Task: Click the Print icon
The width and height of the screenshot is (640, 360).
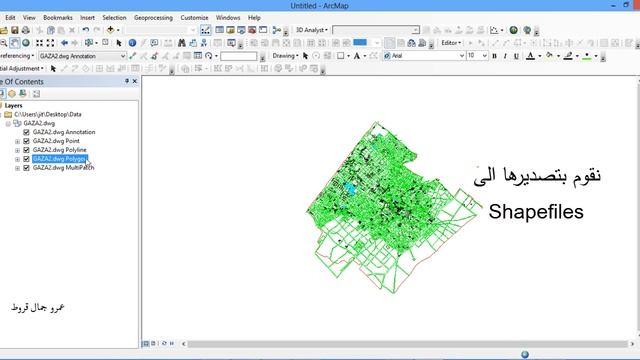Action: tap(25, 30)
